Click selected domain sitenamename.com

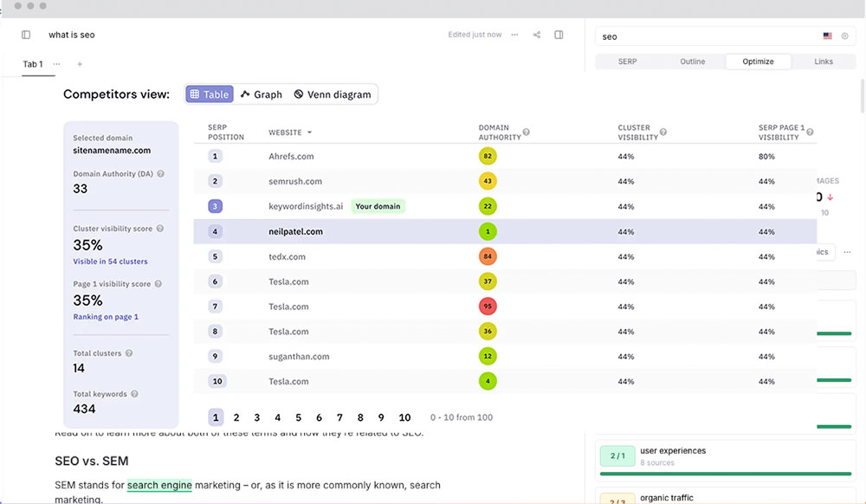point(112,150)
